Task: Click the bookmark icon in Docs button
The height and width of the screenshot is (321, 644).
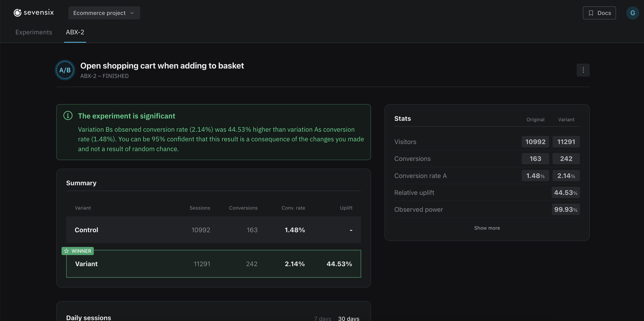Action: tap(591, 13)
